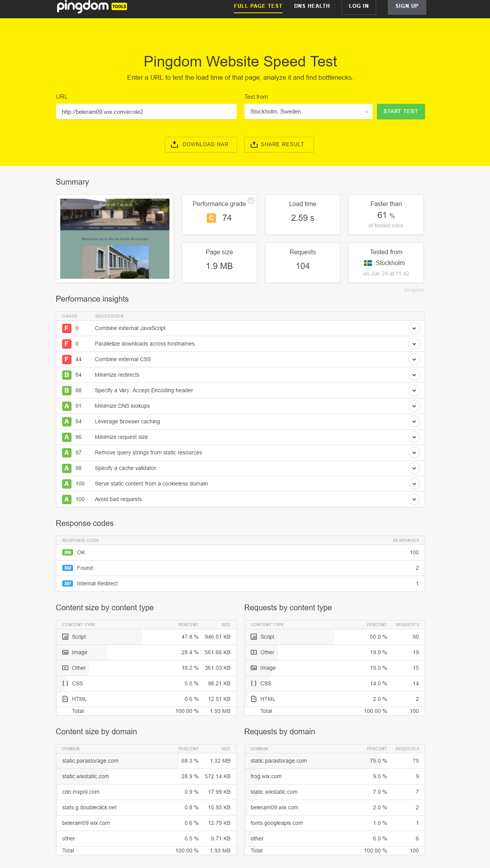The image size is (490, 868).
Task: Click frog.wix.com in Requests by domain
Action: click(266, 777)
